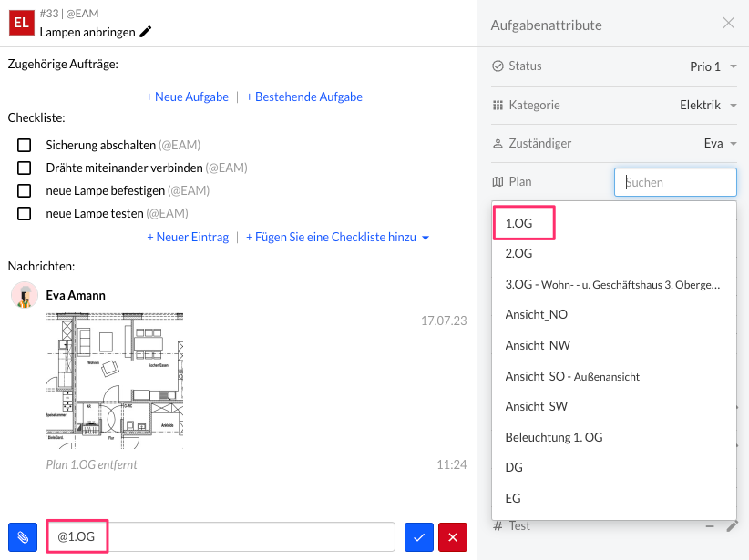Close the Aufgabenattribute panel
This screenshot has height=560, width=749.
tap(728, 24)
